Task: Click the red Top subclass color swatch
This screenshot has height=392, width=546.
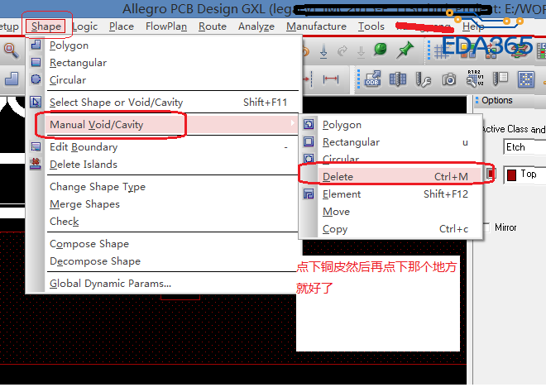Action: (511, 174)
